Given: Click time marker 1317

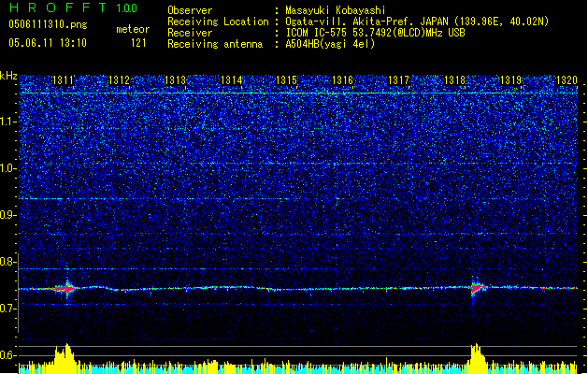Looking at the screenshot, I should [x=398, y=80].
